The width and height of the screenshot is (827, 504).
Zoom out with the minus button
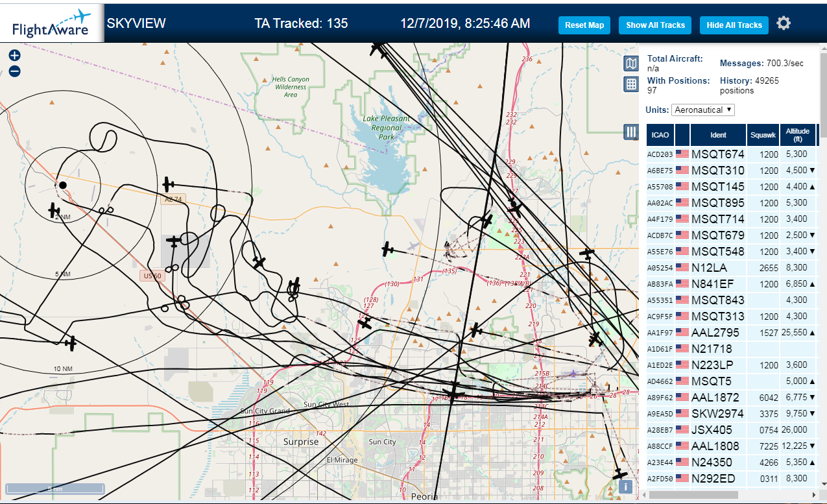coord(15,71)
